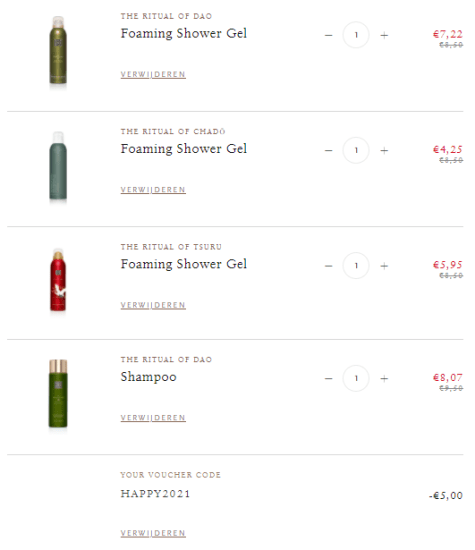Open the teal Chadō shower gel thumbnail
Screen dimensions: 475x550
tap(58, 166)
